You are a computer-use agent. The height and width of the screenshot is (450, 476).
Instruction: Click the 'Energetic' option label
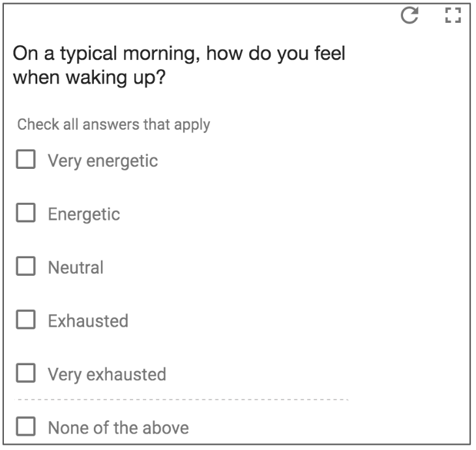83,214
